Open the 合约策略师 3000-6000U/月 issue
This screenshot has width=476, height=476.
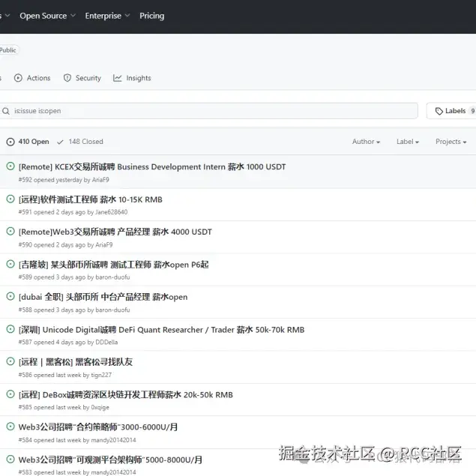pos(98,427)
